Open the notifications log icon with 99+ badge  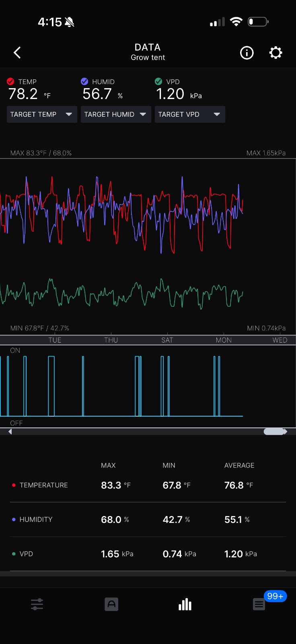pos(259,604)
